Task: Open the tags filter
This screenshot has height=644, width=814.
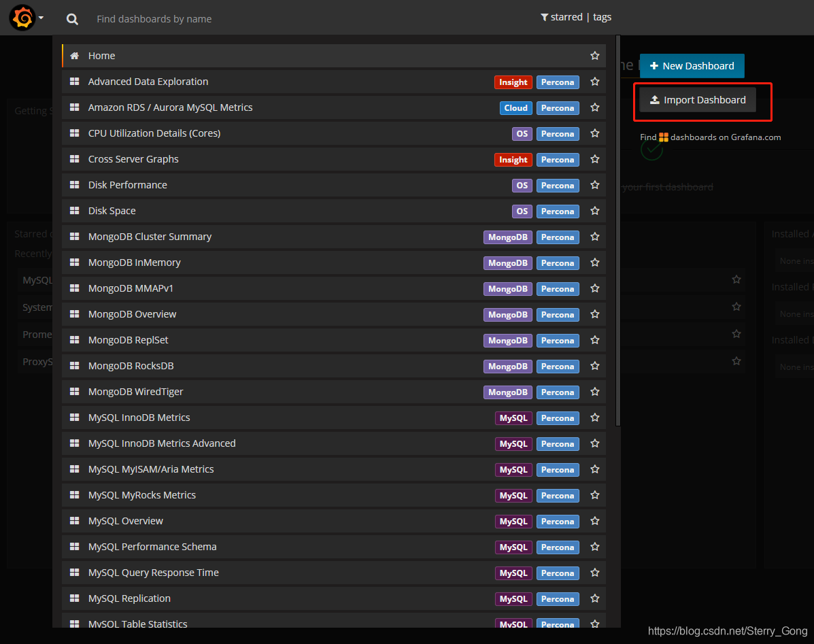Action: [603, 17]
